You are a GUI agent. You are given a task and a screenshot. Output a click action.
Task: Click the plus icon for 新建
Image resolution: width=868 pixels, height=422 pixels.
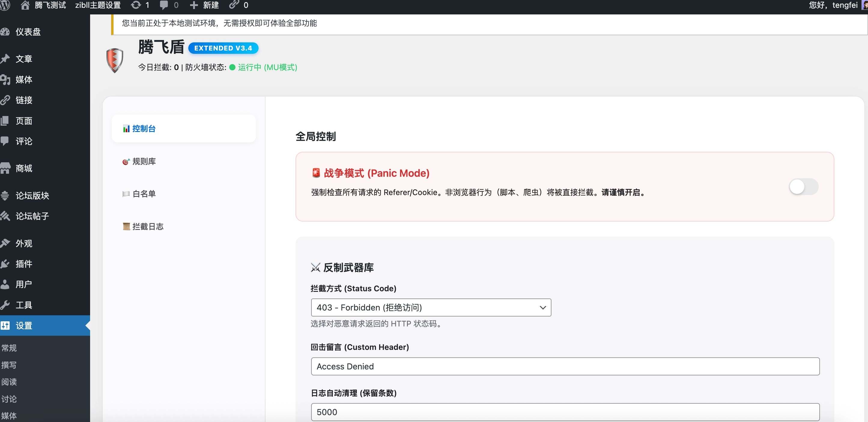pyautogui.click(x=194, y=5)
